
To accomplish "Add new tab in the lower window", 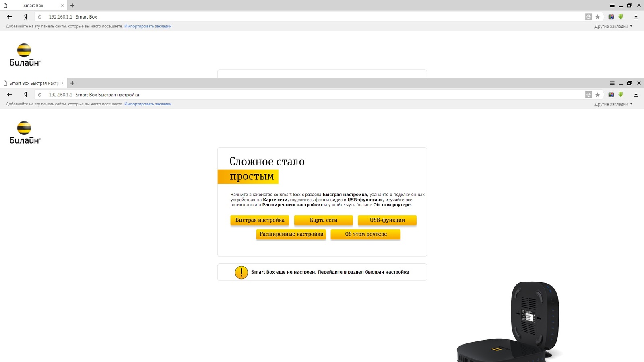I will (72, 83).
